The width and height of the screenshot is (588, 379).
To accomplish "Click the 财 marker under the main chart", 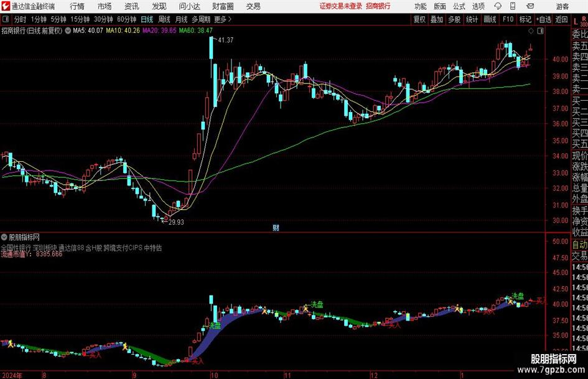I will tap(276, 228).
